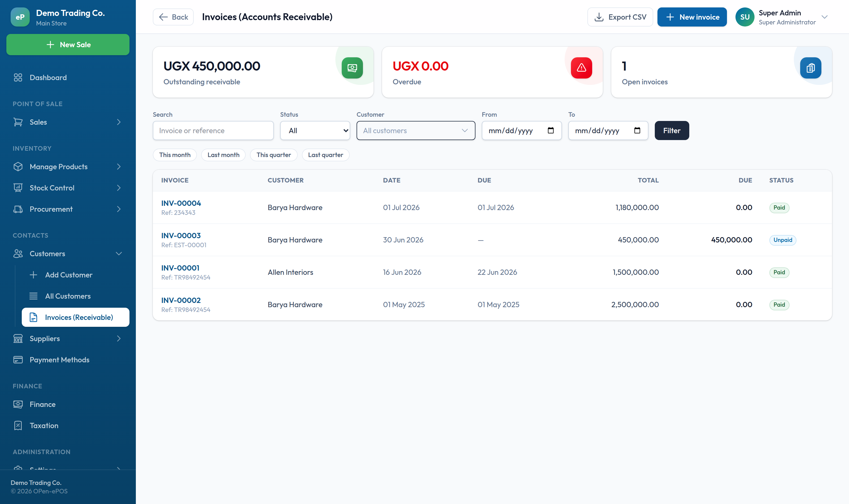Screen dimensions: 849x504
Task: Click the dark Filter button
Action: pos(672,131)
